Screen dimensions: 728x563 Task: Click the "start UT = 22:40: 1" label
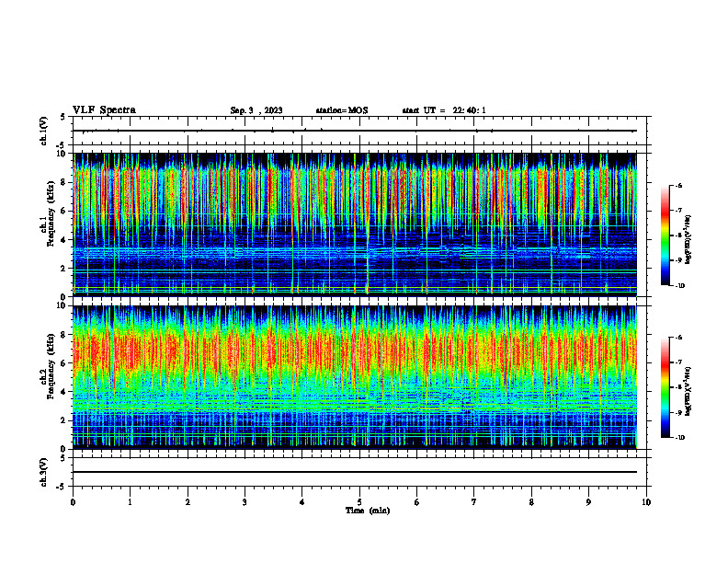444,110
